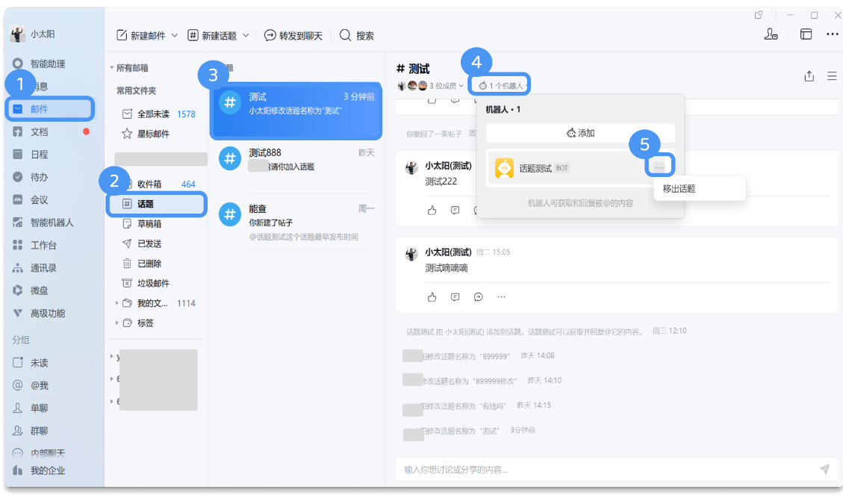Open the top-right more options menu
This screenshot has width=843, height=504.
[x=832, y=34]
